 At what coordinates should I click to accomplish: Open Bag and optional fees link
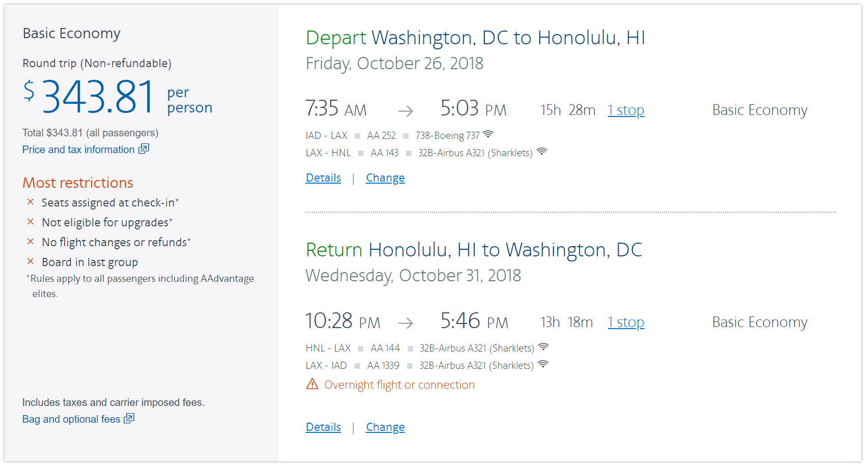pyautogui.click(x=71, y=419)
